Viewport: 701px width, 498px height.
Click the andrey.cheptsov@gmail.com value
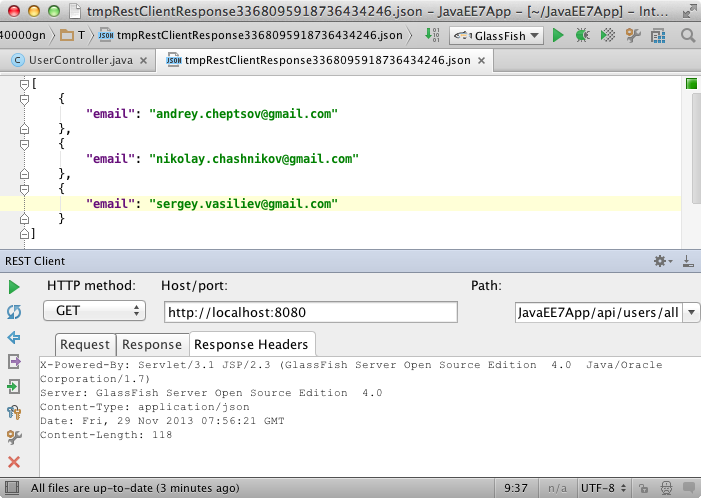click(244, 114)
